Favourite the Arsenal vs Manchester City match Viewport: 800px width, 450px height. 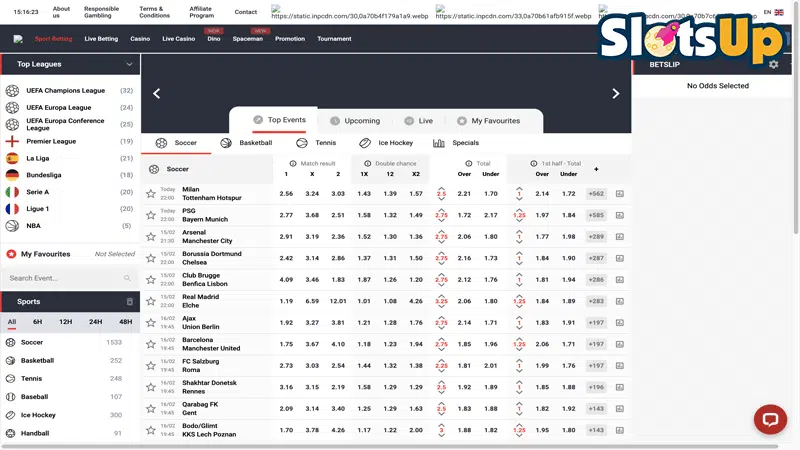click(151, 237)
